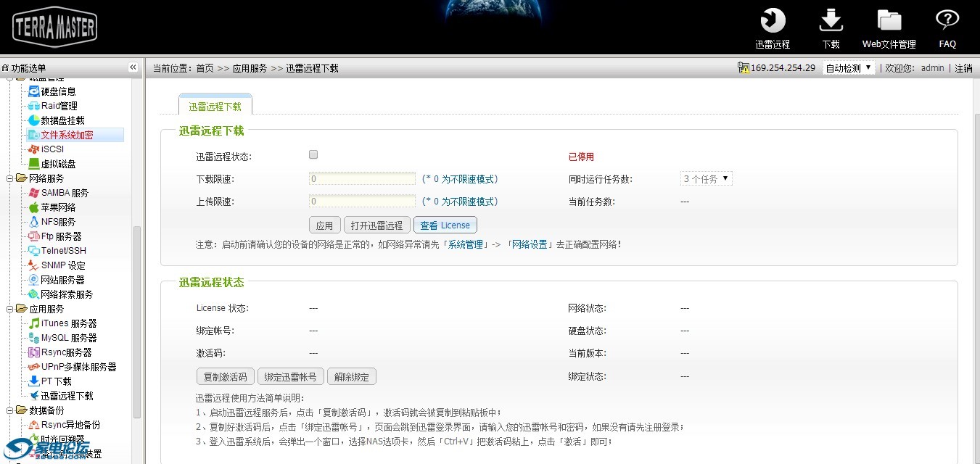Open 文件系统加密 in the sidebar
The image size is (980, 464).
[67, 135]
